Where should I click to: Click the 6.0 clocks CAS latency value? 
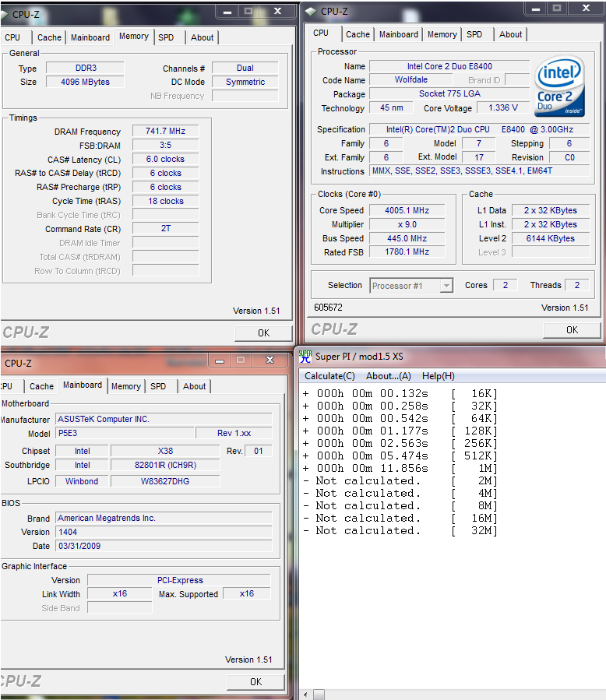(x=165, y=160)
